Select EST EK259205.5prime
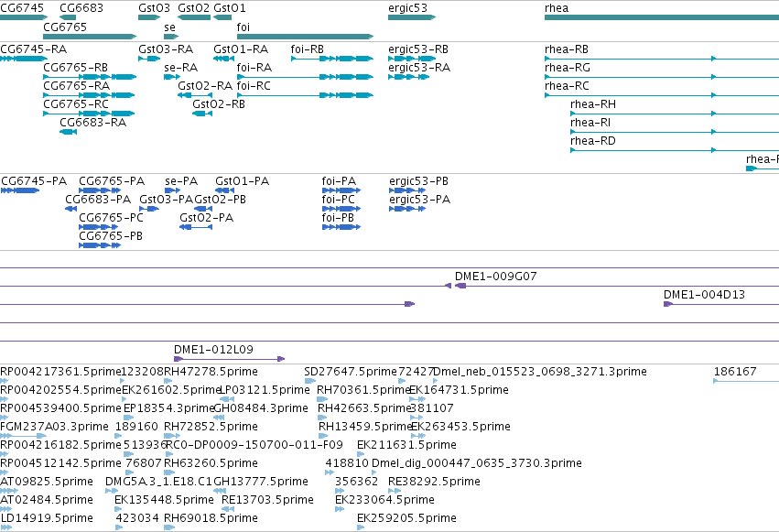The height and width of the screenshot is (532, 779). (x=406, y=518)
